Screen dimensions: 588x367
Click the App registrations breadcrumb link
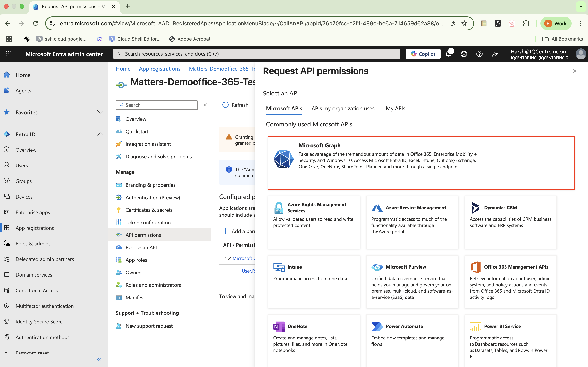pos(160,69)
